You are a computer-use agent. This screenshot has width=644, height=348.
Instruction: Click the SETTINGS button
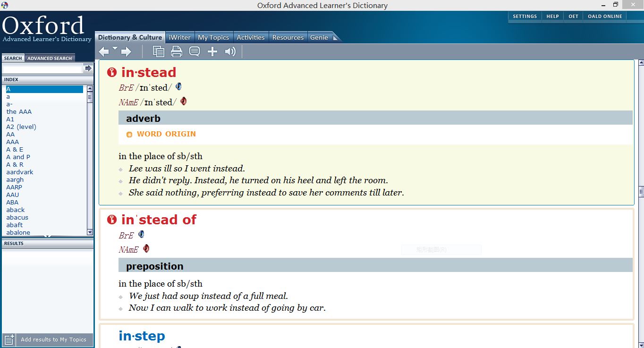pos(525,16)
